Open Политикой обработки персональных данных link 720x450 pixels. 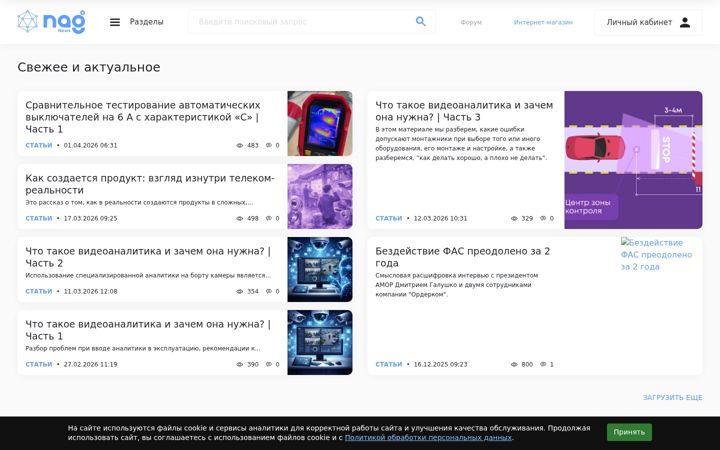(428, 438)
